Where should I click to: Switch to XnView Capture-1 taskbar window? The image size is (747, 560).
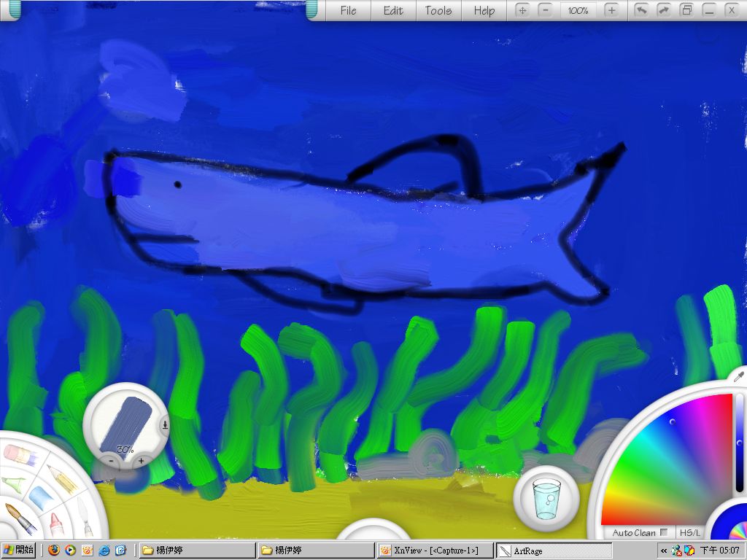434,551
